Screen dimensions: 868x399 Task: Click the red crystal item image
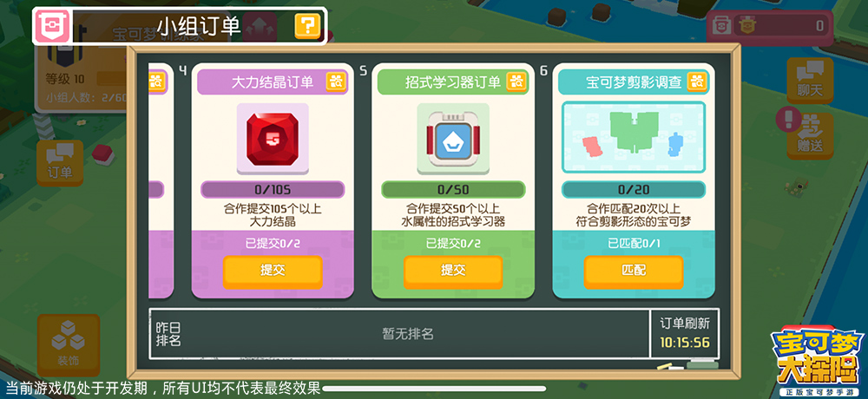[273, 139]
